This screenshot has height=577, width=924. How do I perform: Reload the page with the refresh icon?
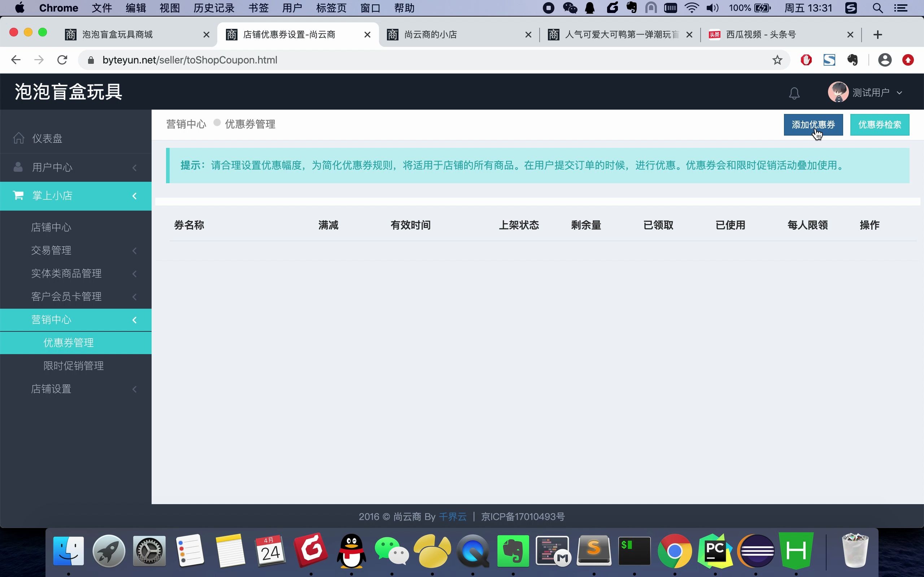62,60
